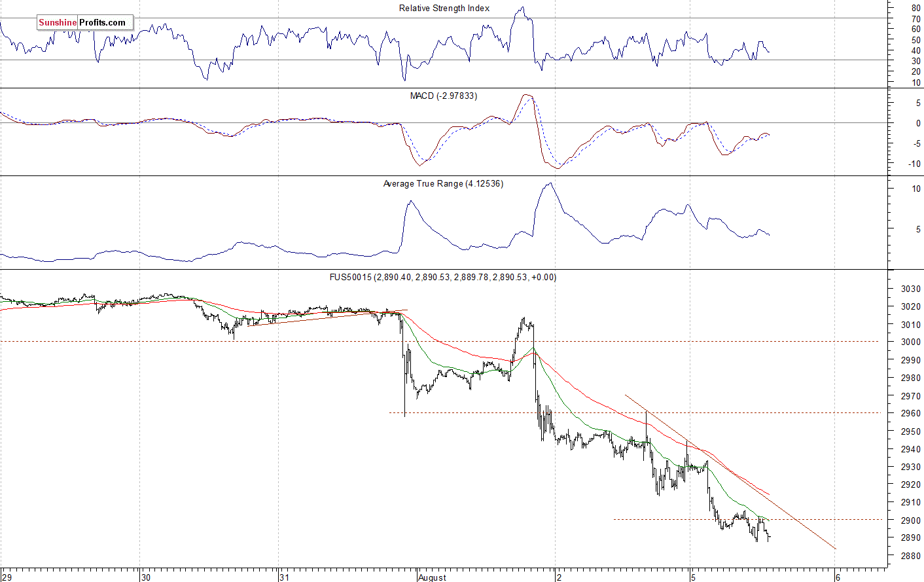Click the 2930 price level on the right axis
The height and width of the screenshot is (582, 924).
[910, 467]
